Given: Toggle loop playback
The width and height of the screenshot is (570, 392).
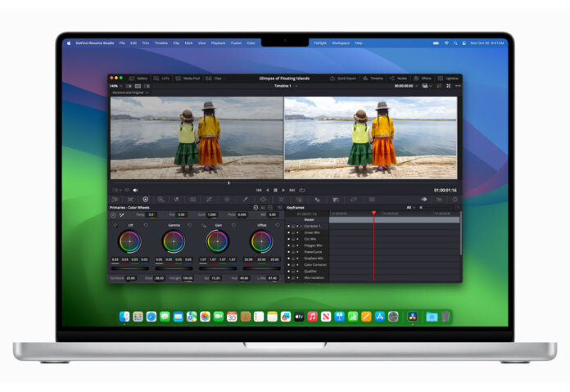Looking at the screenshot, I should 301,190.
